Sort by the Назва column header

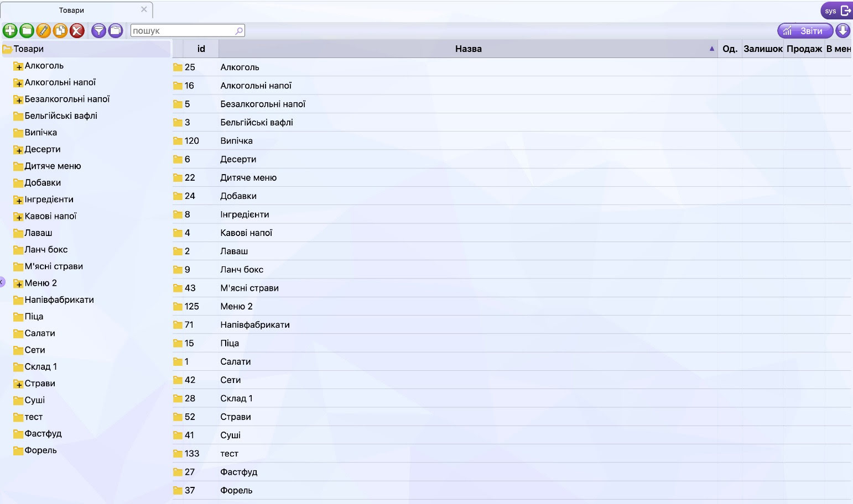pos(468,49)
